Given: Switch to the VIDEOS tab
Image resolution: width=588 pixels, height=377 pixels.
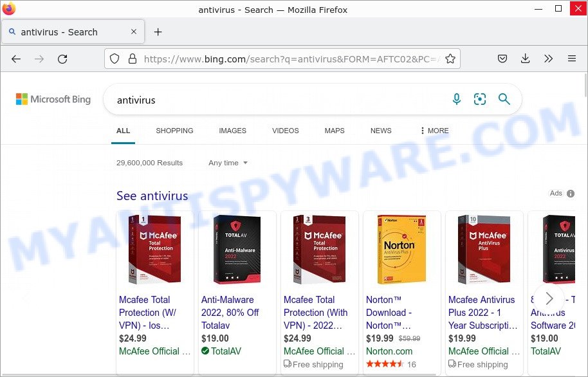Looking at the screenshot, I should tap(286, 131).
